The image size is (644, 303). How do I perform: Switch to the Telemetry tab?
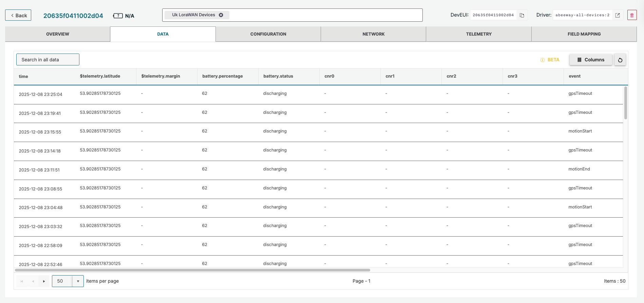478,34
